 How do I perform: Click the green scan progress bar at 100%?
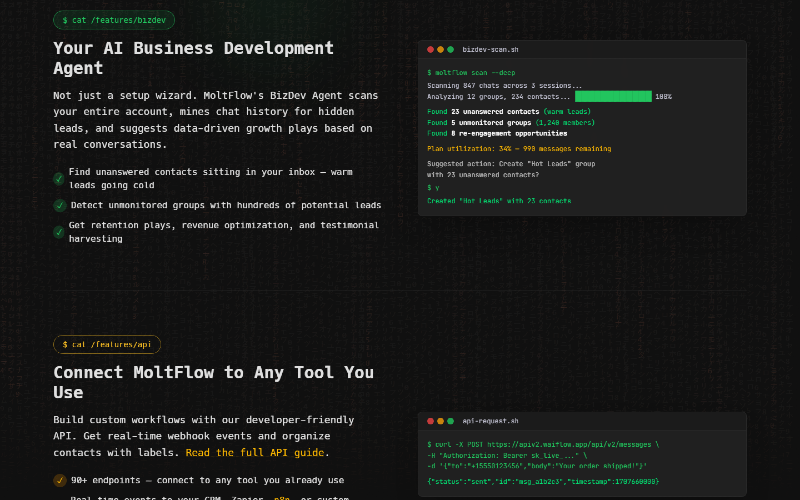(613, 97)
